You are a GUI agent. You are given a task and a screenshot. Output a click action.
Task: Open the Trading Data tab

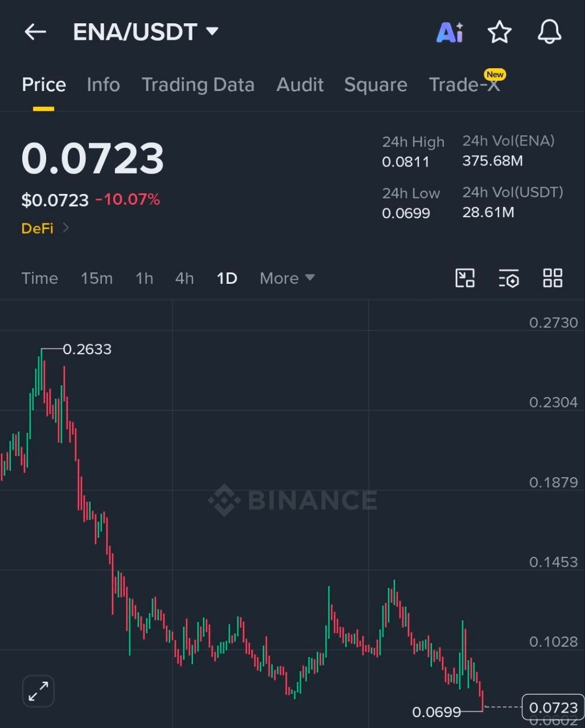198,85
